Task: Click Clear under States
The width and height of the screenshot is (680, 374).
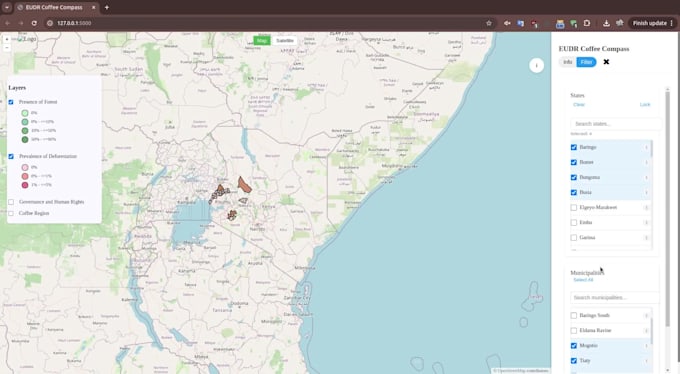Action: [x=579, y=105]
